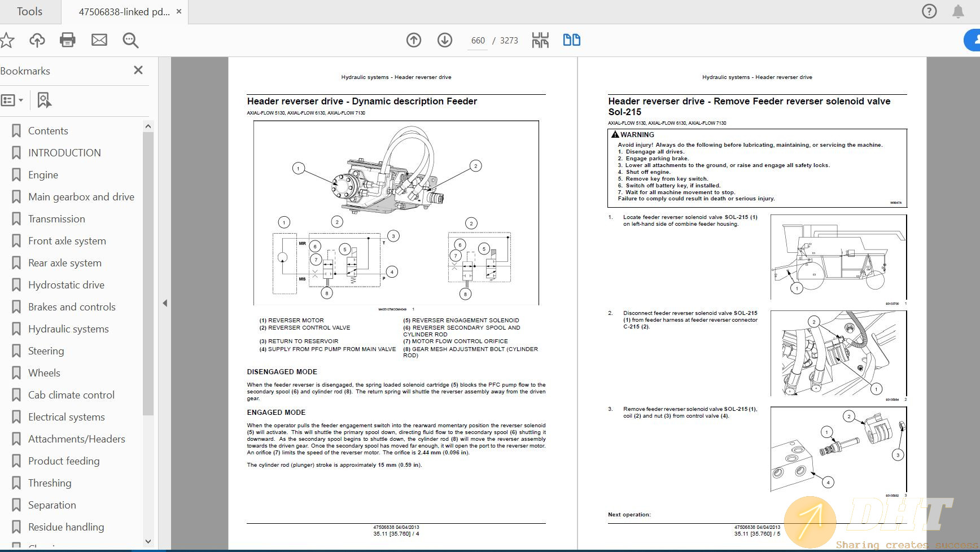Collapse the navigation pane arrow
The image size is (980, 552).
[x=165, y=303]
